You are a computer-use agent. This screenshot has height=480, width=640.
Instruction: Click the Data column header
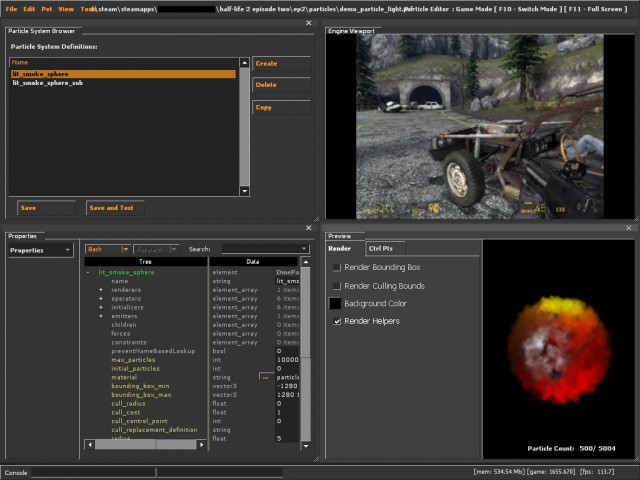tap(253, 262)
